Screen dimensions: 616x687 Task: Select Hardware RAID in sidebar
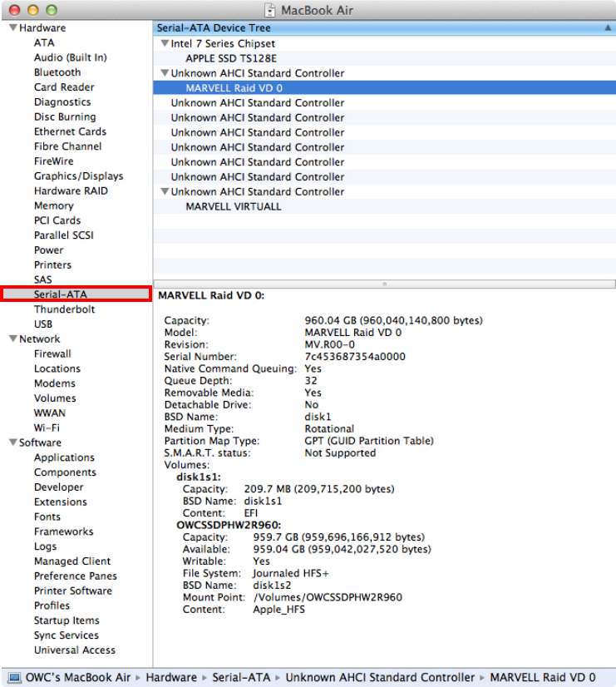[x=71, y=191]
